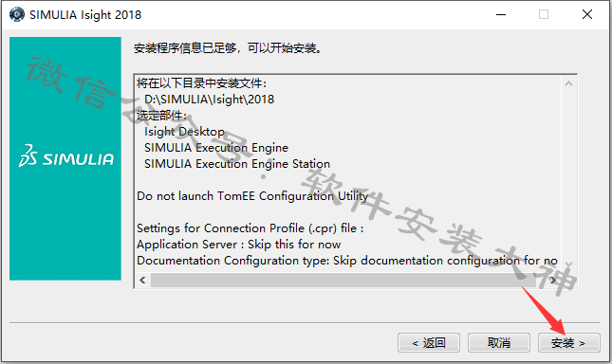Close the Isight installer window
The image size is (612, 364).
(587, 15)
